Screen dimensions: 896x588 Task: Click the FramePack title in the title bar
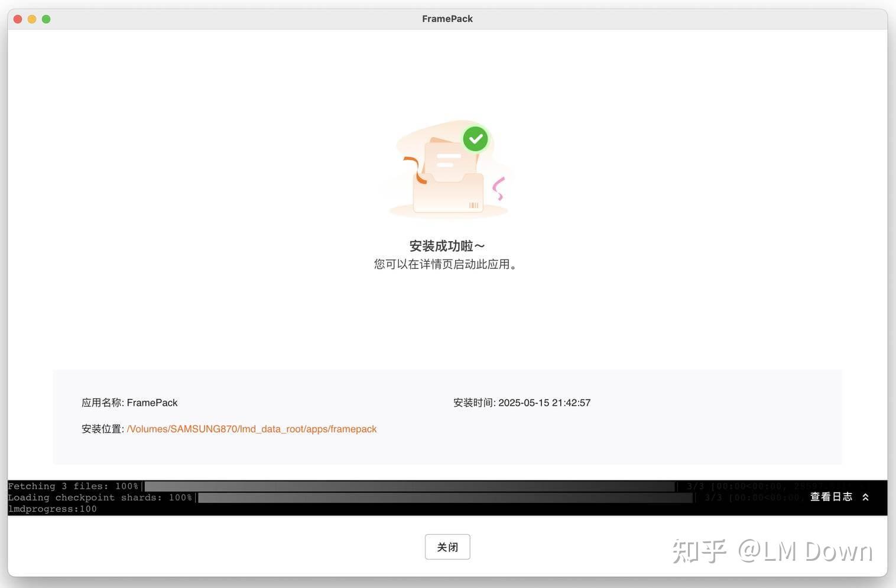pos(447,18)
